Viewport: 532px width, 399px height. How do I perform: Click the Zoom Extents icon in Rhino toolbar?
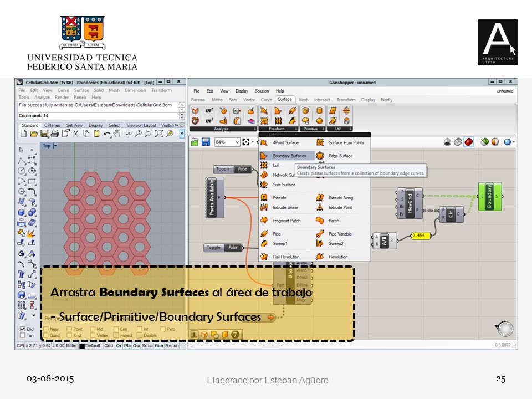click(159, 134)
